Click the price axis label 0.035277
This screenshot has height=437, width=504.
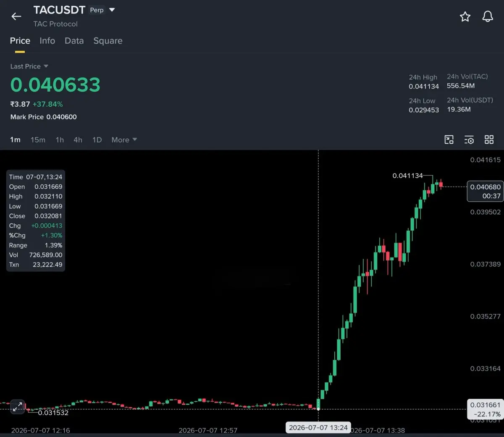[x=486, y=316]
